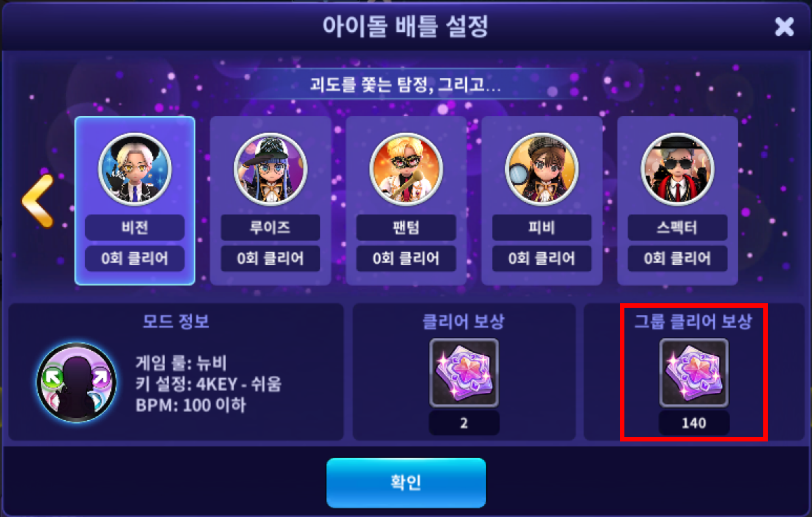
Task: Click the group clear reward gem icon
Action: pyautogui.click(x=694, y=373)
